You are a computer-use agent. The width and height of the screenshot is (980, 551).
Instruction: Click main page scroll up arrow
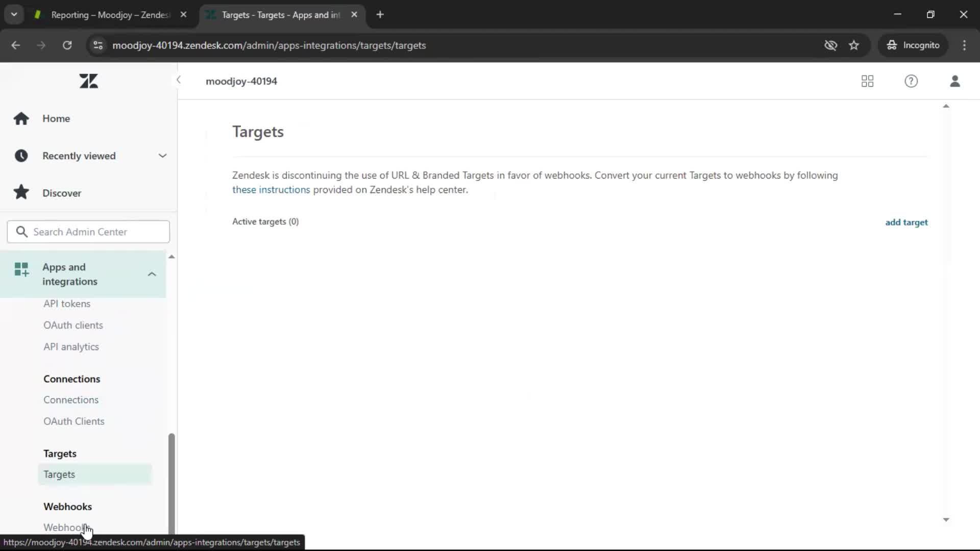(946, 106)
